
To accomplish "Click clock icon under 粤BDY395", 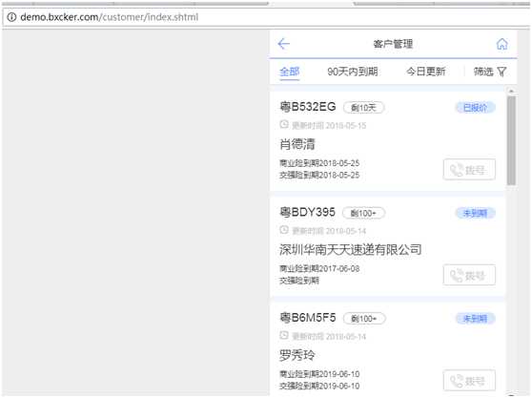I will click(x=284, y=230).
